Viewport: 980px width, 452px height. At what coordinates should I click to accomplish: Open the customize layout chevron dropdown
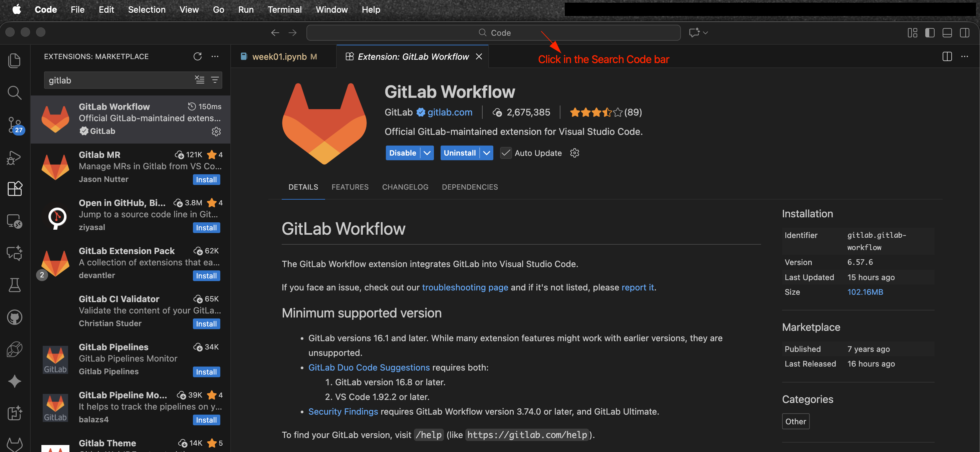pyautogui.click(x=705, y=33)
